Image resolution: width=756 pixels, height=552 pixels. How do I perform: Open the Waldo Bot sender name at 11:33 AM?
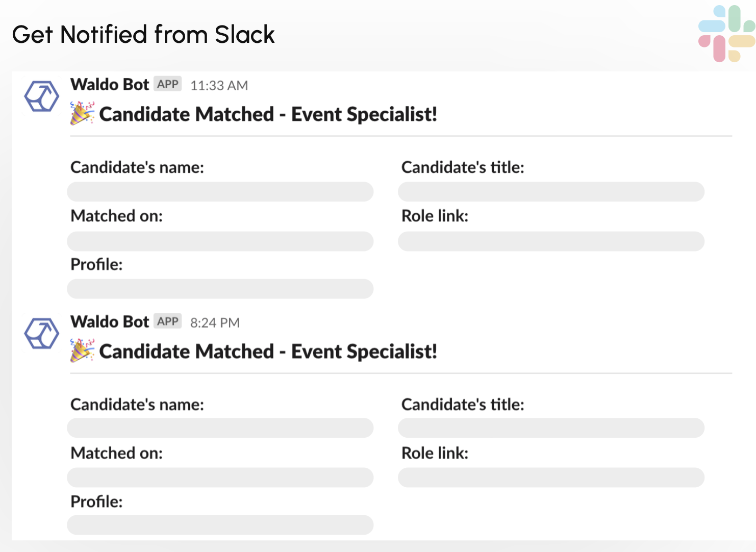[x=110, y=84]
